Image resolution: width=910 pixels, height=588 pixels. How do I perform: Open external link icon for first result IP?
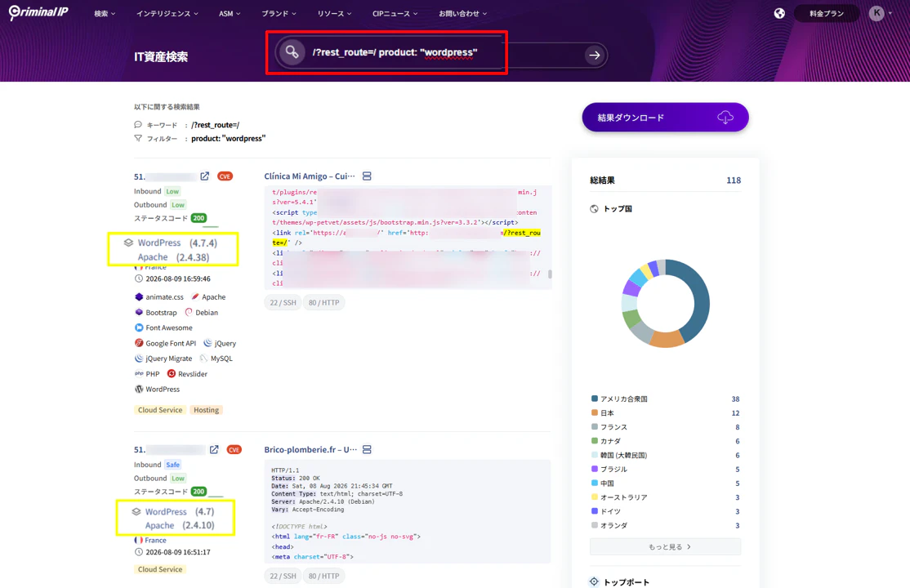(x=205, y=176)
